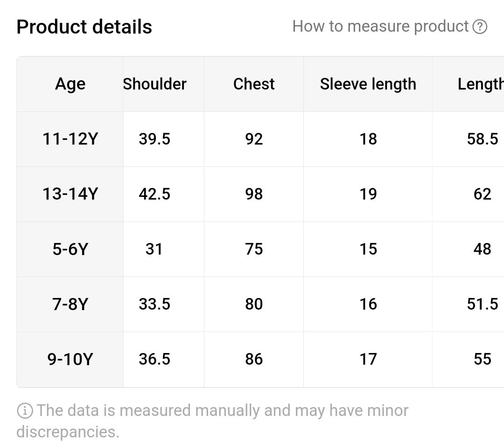Click the Chest column header
504x443 pixels.
(x=254, y=84)
